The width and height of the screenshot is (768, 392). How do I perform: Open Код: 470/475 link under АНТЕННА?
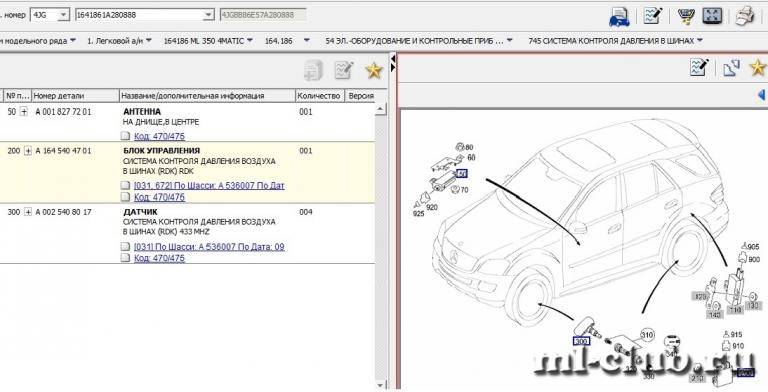[x=159, y=136]
